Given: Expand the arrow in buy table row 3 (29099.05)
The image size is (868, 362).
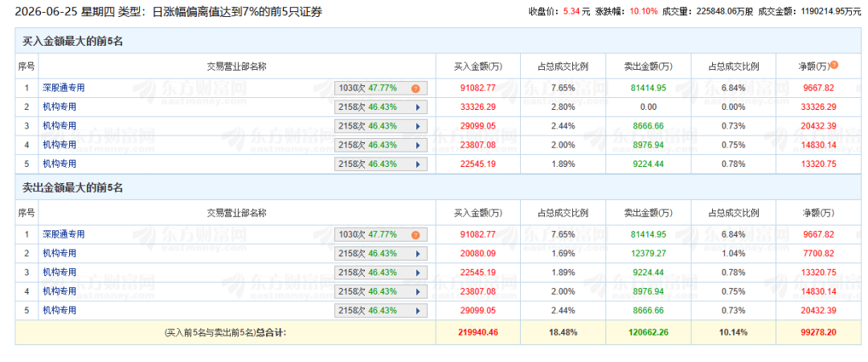Looking at the screenshot, I should 417,126.
